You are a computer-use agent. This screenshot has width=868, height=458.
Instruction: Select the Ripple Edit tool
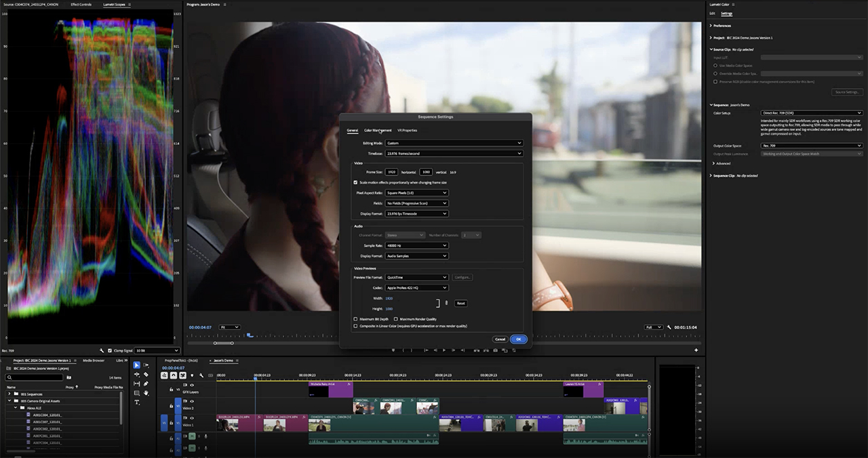click(x=136, y=375)
